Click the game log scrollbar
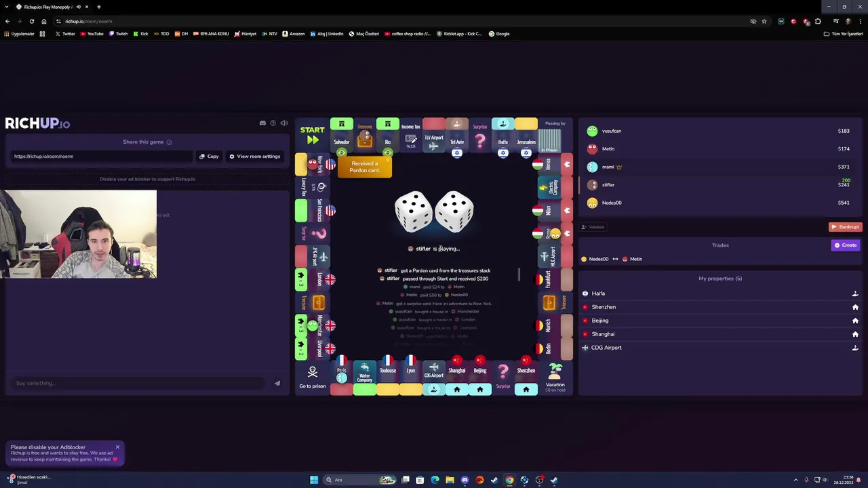Screen dimensions: 868x488 coord(519,274)
